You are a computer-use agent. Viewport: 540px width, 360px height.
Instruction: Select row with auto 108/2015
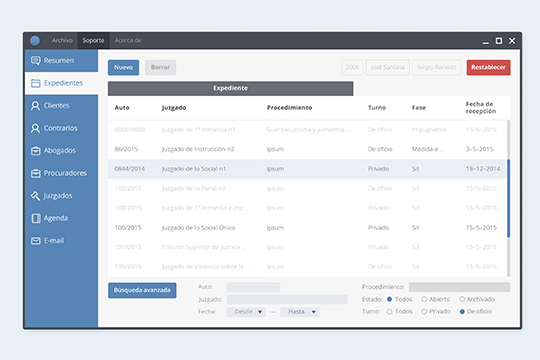coord(307,208)
